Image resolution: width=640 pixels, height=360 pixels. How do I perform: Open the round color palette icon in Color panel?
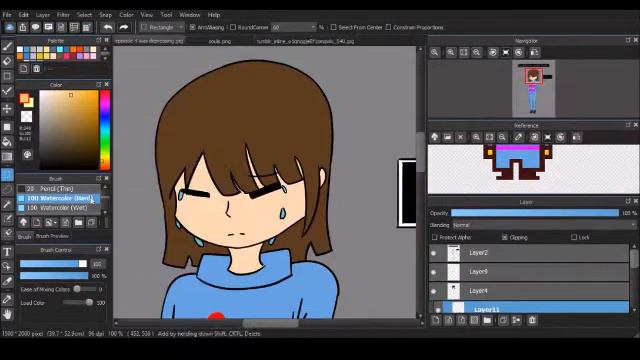(27, 155)
